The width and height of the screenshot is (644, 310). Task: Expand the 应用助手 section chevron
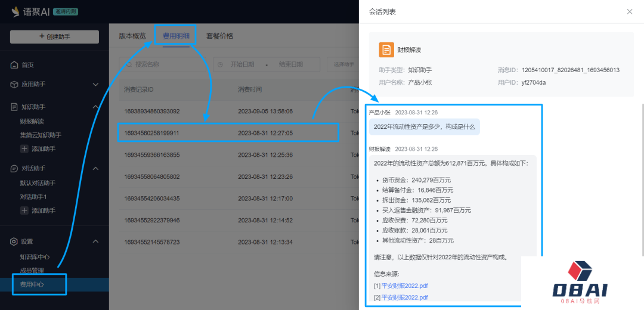tap(95, 85)
